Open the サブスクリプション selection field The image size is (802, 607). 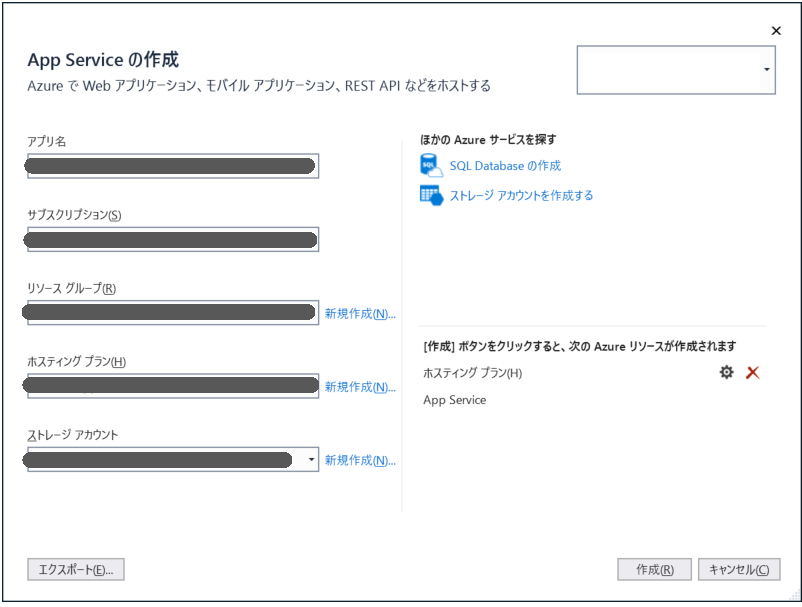pos(170,239)
